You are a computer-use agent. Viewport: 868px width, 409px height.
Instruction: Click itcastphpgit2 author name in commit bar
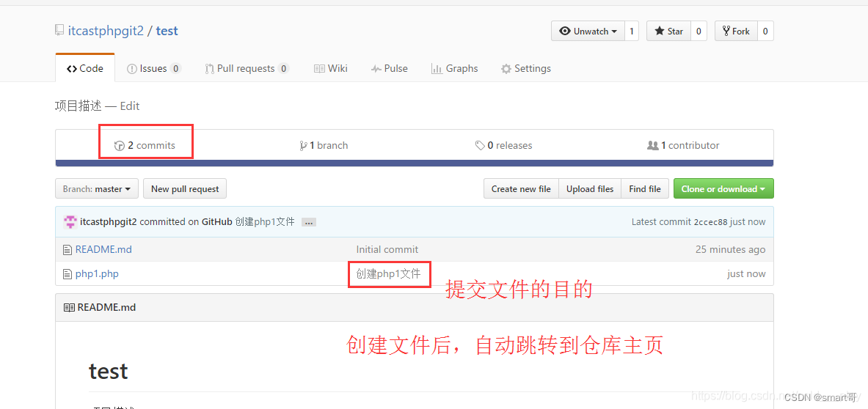[x=109, y=221]
